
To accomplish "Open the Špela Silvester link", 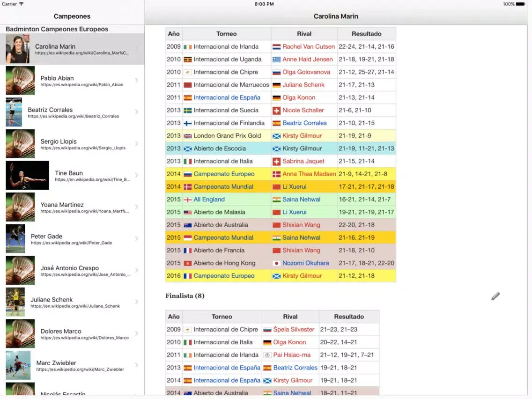I will (x=294, y=329).
